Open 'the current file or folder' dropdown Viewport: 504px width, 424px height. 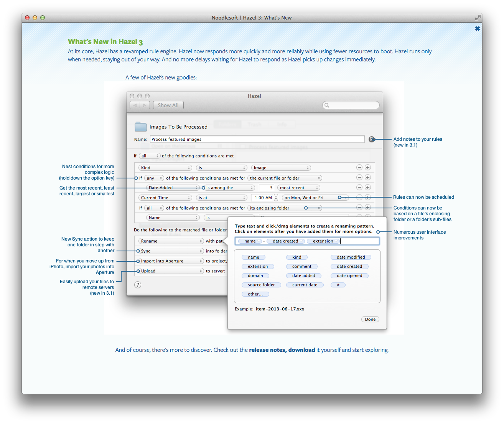pos(285,178)
